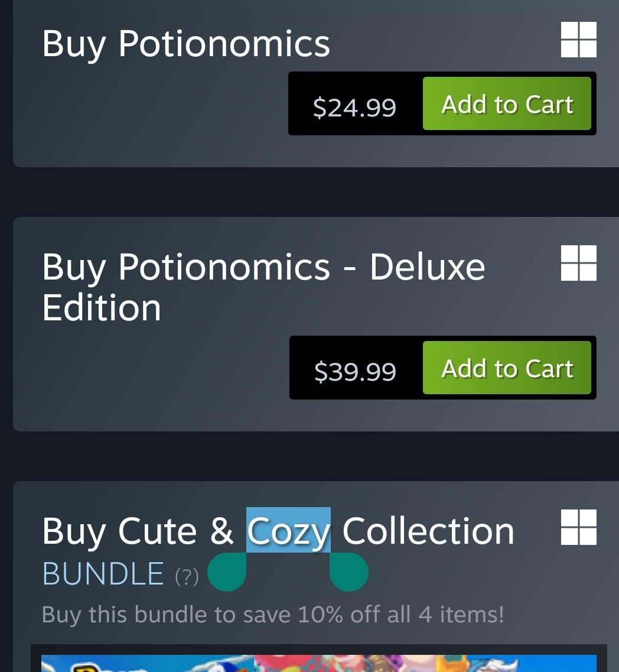Click the Windows icon for Deluxe Edition

[x=578, y=263]
